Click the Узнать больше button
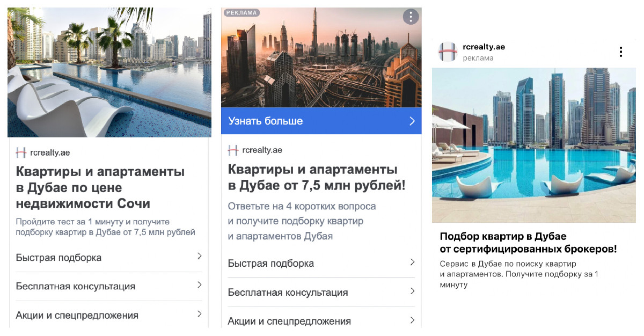Image resolution: width=644 pixels, height=336 pixels. click(321, 121)
